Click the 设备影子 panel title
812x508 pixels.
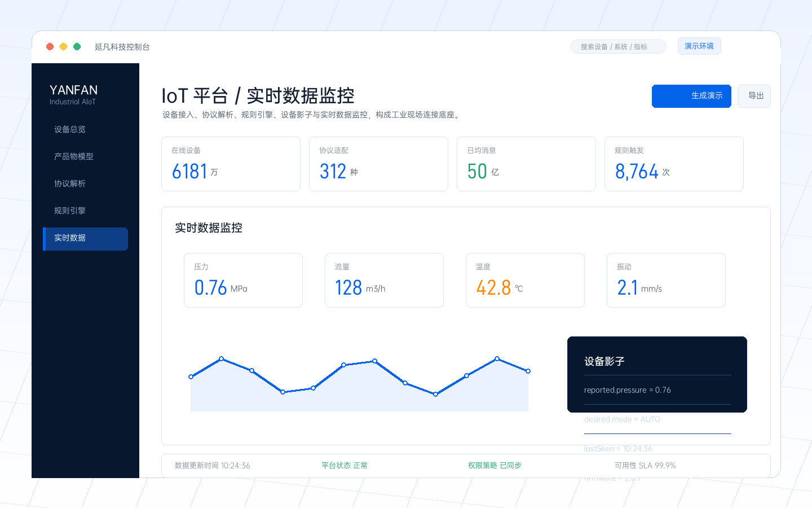coord(604,361)
